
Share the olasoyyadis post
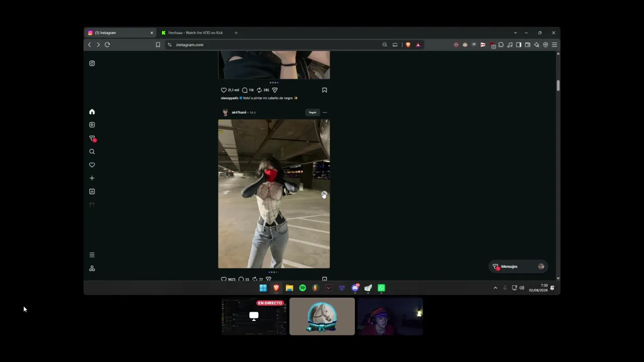click(275, 90)
